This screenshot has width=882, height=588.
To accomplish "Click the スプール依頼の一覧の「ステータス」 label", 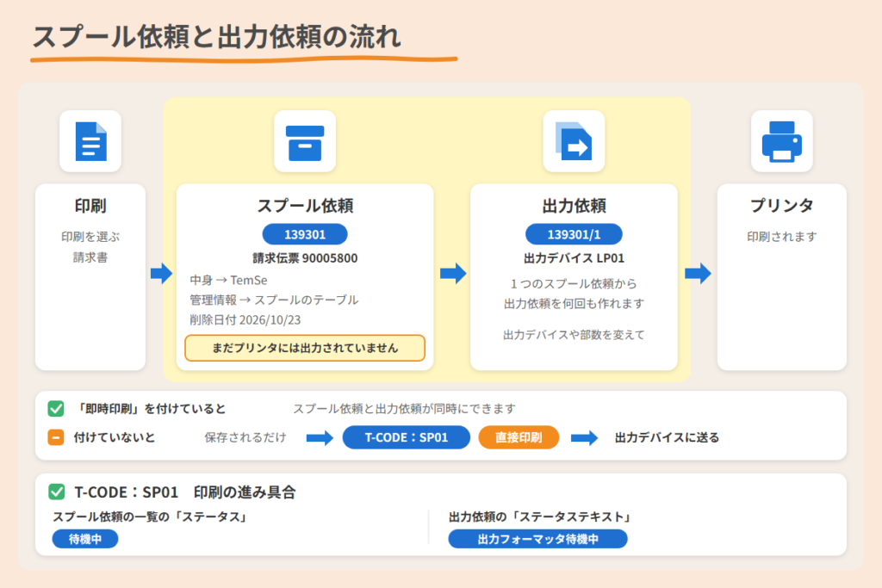I will 150,517.
